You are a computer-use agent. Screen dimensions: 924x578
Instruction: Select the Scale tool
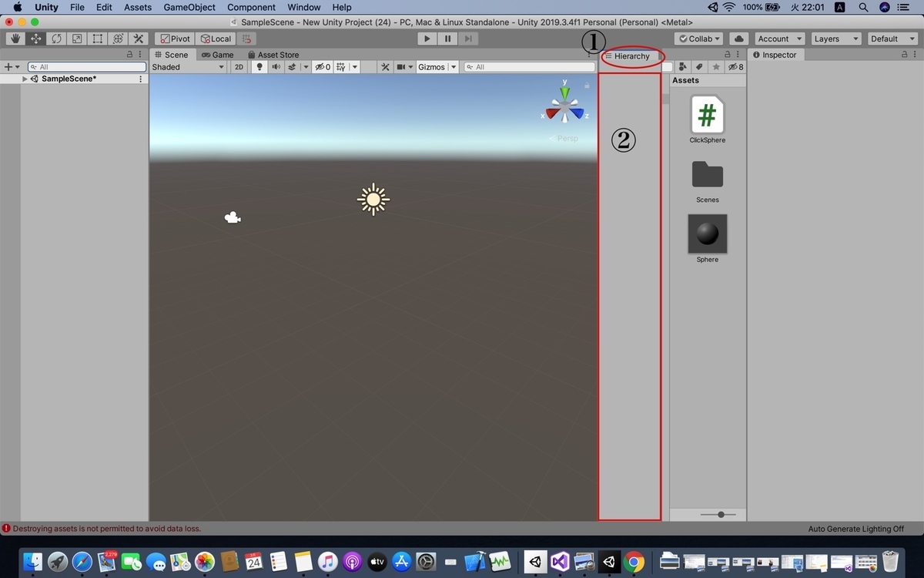tap(77, 39)
